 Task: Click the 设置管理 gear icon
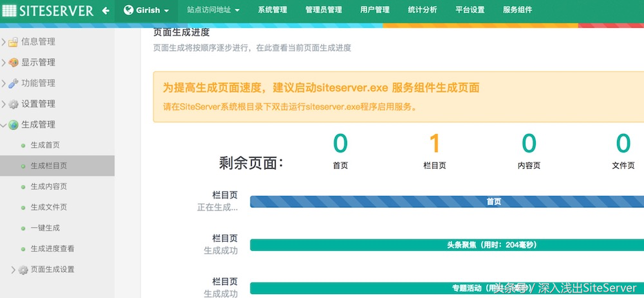(13, 104)
